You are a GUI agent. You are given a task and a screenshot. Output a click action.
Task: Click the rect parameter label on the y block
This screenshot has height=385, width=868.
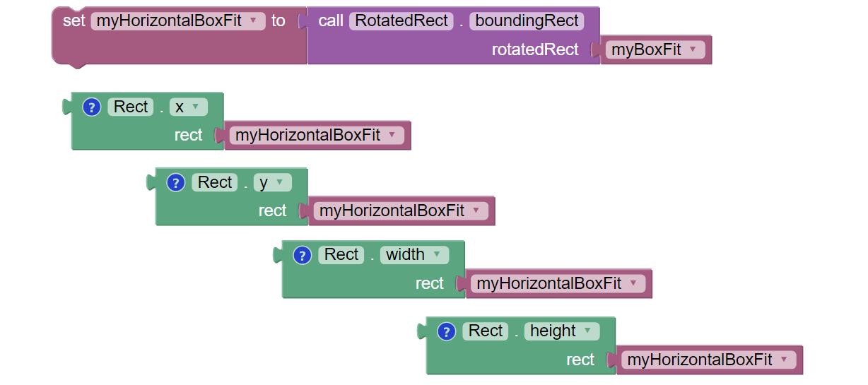click(273, 211)
